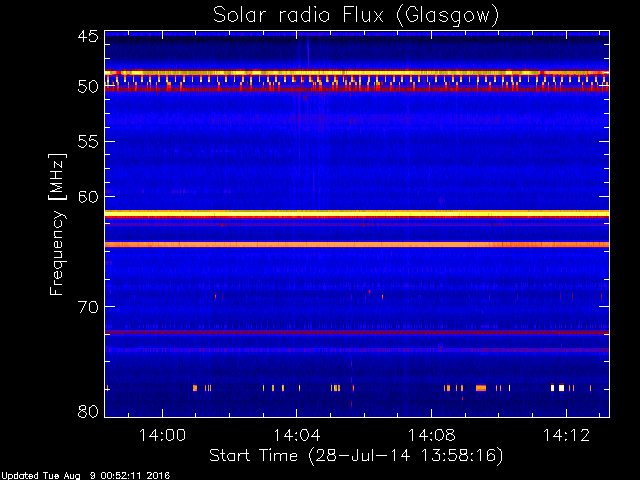Select the 'Frequency [MHz]' axis label
This screenshot has width=640, height=480.
58,224
